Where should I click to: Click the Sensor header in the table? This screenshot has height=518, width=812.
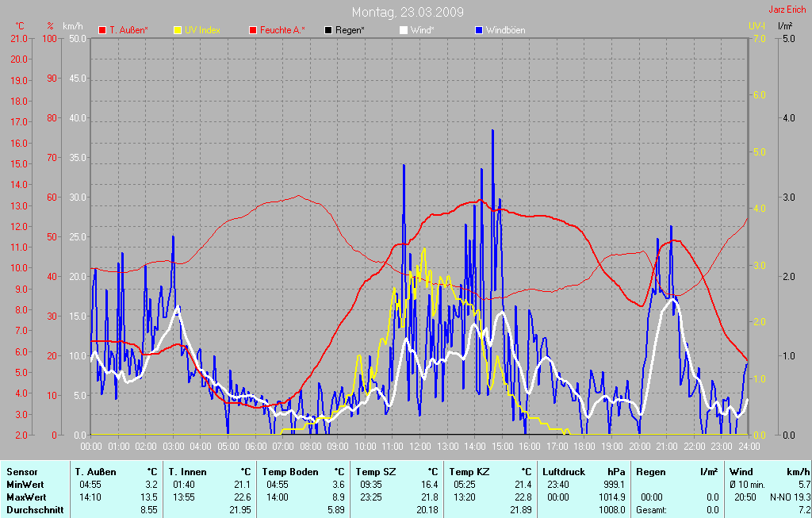pos(23,472)
